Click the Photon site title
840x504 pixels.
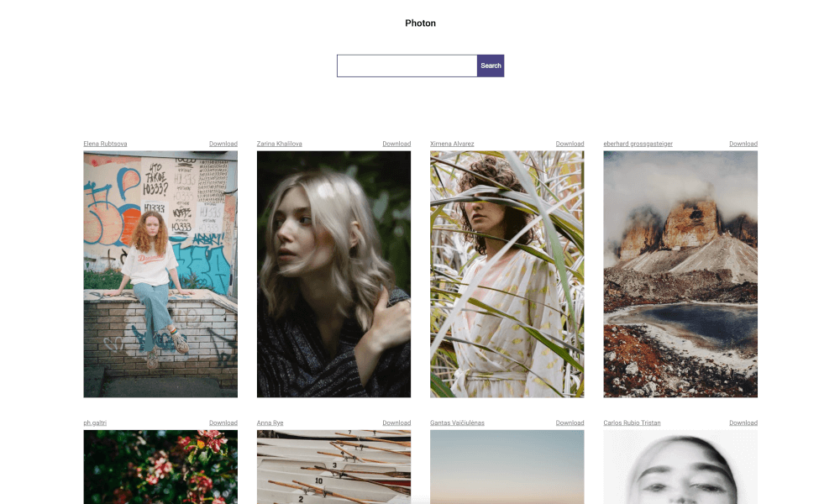pos(420,24)
